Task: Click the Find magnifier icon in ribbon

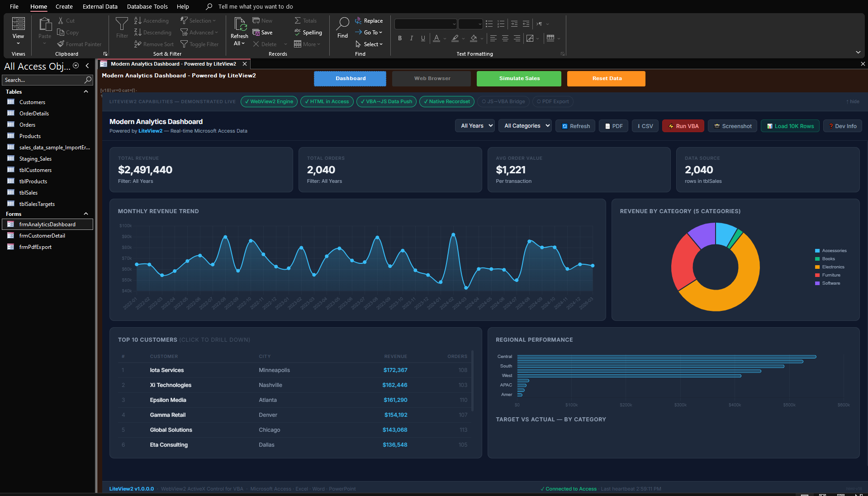Action: (x=342, y=24)
